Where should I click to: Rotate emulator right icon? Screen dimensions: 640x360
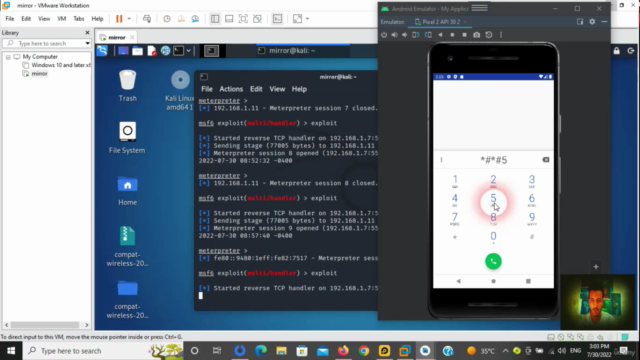point(428,35)
